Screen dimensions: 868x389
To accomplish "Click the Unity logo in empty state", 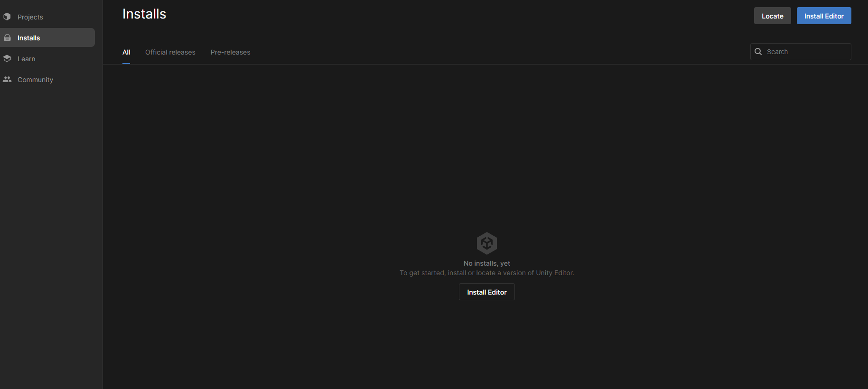I will (x=487, y=243).
